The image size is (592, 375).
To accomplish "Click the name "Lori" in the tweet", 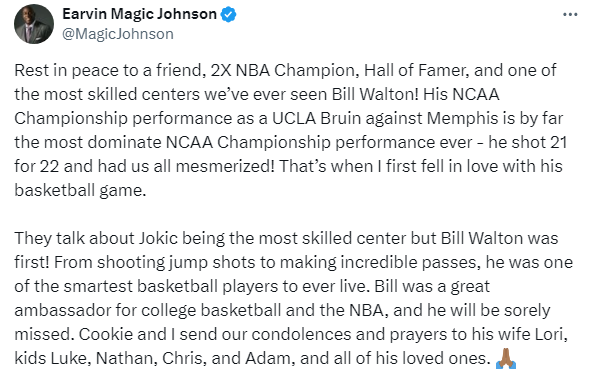I will [551, 334].
